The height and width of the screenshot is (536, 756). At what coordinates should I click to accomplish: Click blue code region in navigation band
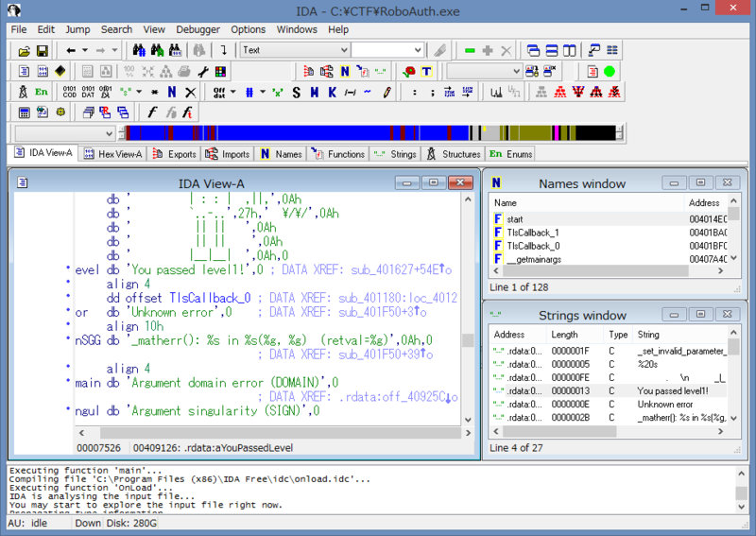tap(303, 133)
